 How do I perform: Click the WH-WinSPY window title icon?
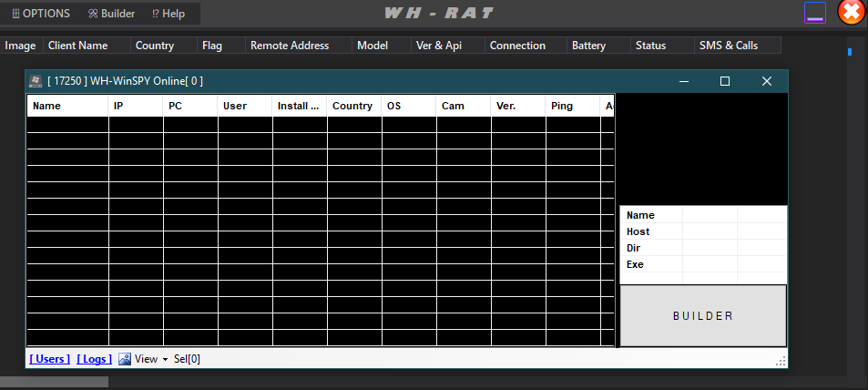tap(36, 81)
